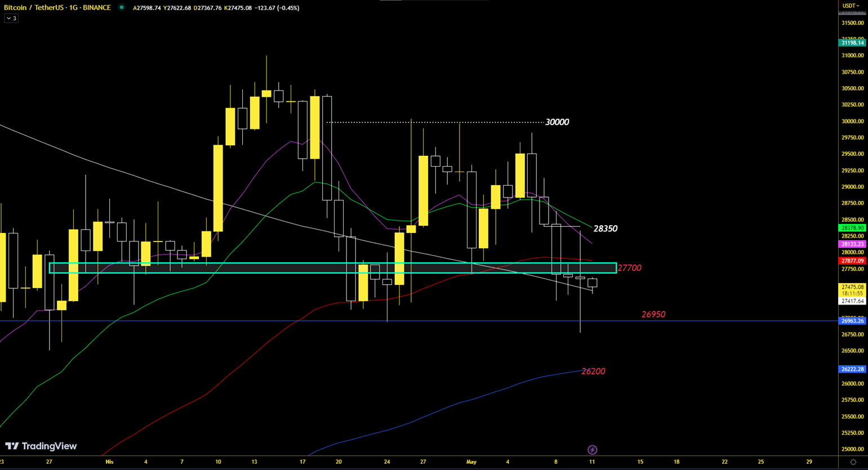Select the red 26200 text label
This screenshot has height=470, width=868.
pyautogui.click(x=593, y=371)
